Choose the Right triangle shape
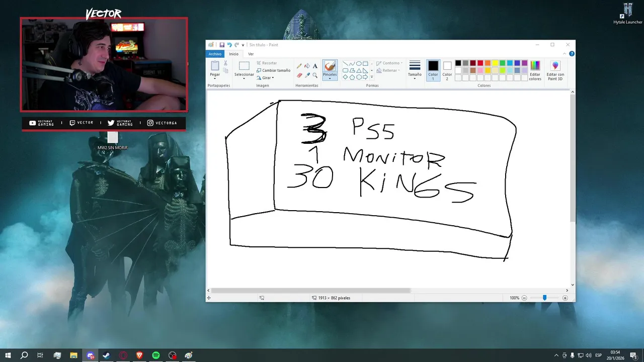The width and height of the screenshot is (644, 362). [x=365, y=70]
